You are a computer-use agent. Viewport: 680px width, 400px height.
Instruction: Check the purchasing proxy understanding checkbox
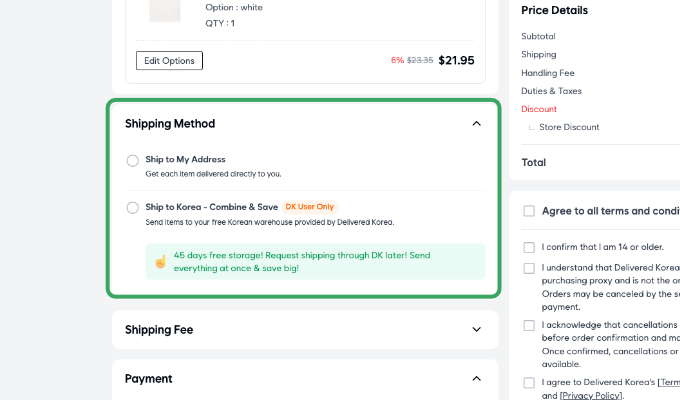point(529,268)
